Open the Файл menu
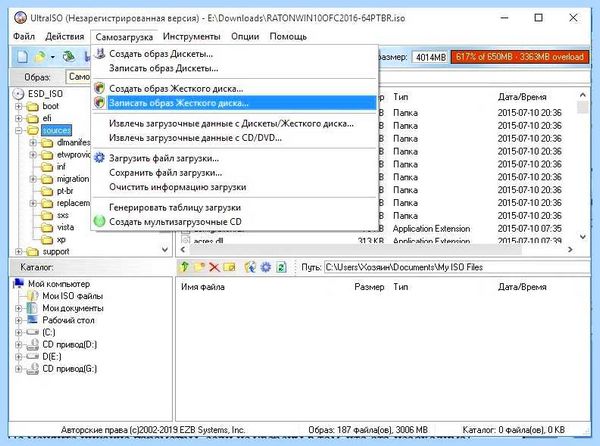600x446 pixels. 24,36
